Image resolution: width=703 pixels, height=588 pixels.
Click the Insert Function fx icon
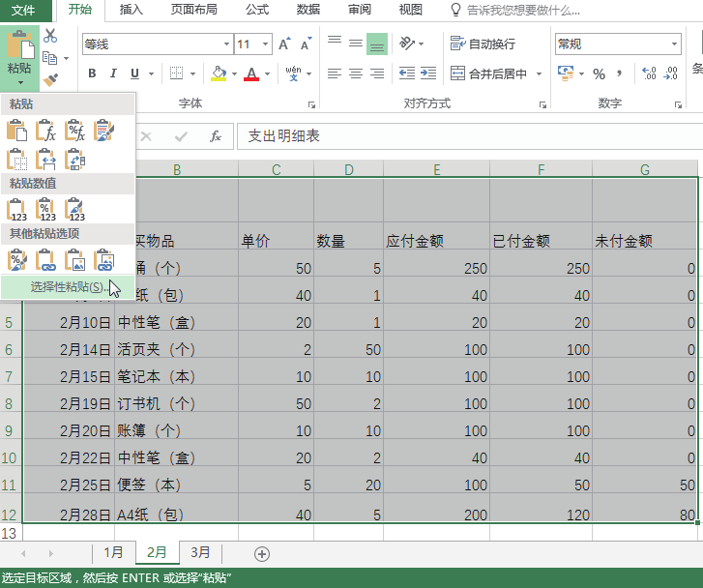tap(216, 136)
